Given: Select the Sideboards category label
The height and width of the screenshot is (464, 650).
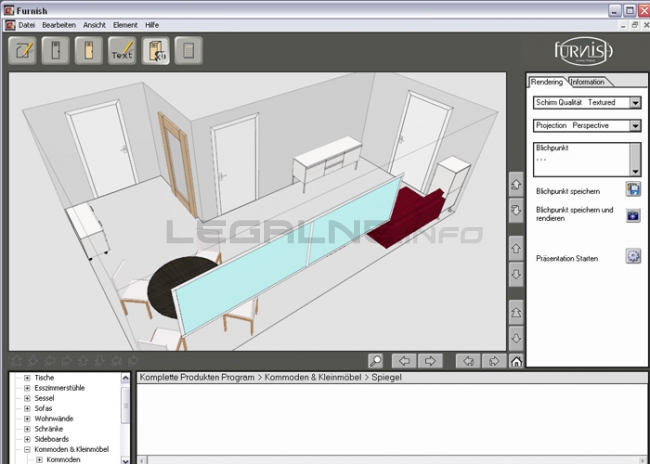Looking at the screenshot, I should (x=51, y=439).
